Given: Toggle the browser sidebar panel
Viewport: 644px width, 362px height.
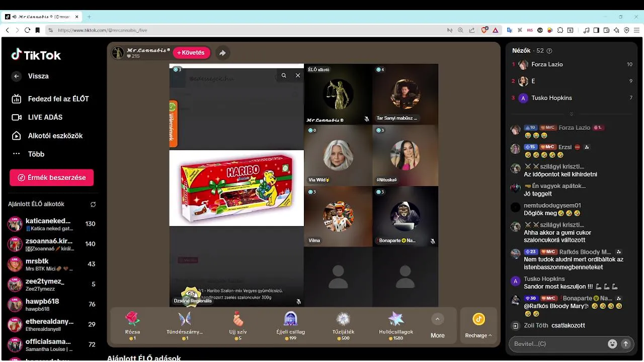Looking at the screenshot, I should [596, 30].
